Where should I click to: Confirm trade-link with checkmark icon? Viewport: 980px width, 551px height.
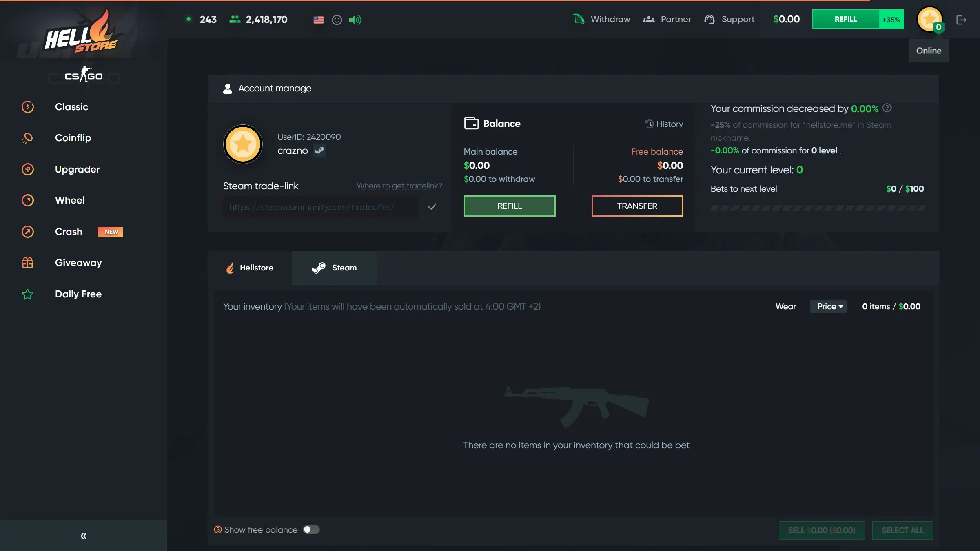(x=432, y=207)
